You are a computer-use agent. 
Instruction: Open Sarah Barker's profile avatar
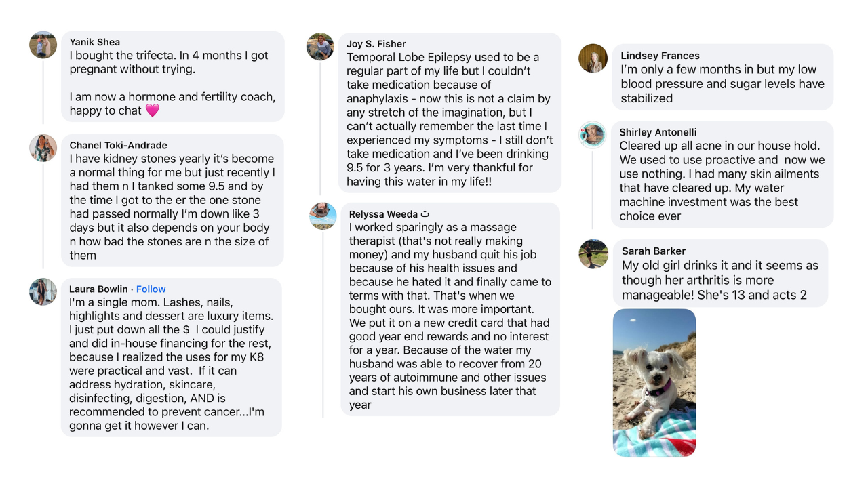(x=593, y=253)
